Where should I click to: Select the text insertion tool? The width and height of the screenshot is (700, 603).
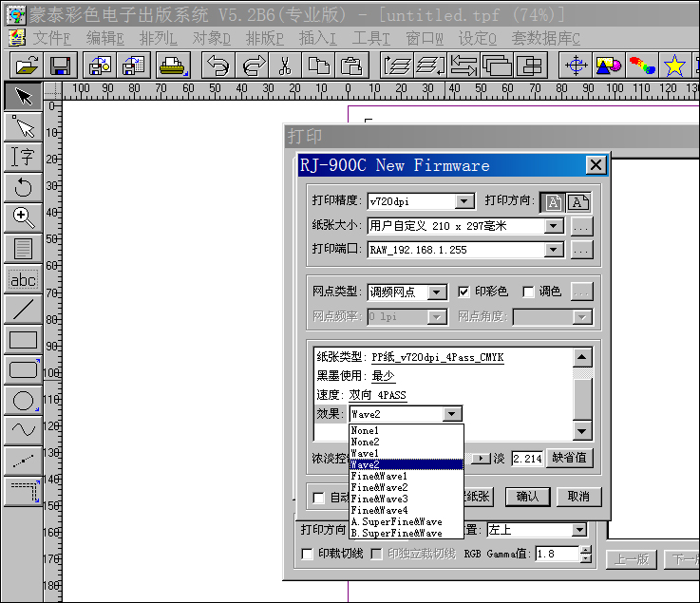tap(23, 157)
